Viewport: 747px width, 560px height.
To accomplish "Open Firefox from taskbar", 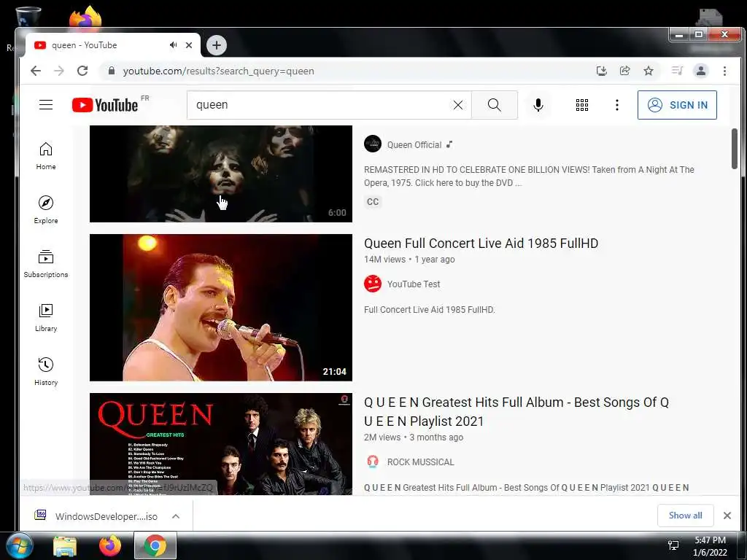I will [x=110, y=545].
